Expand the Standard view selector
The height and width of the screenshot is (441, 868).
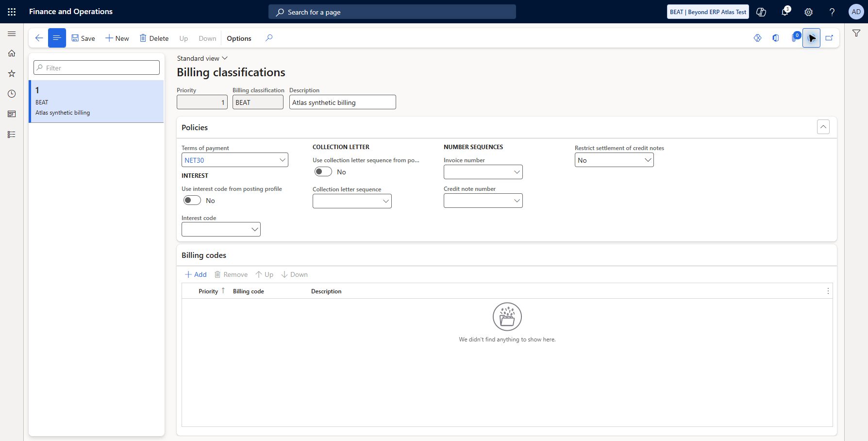202,58
